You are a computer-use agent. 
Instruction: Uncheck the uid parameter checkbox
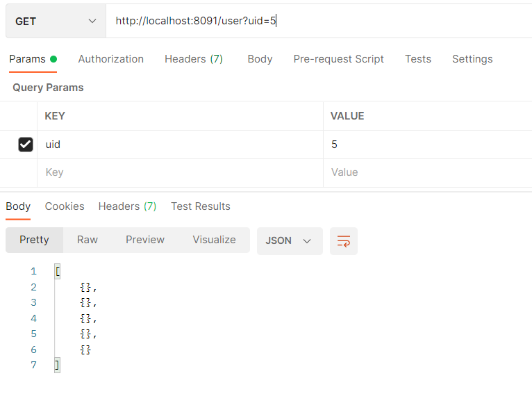26,145
